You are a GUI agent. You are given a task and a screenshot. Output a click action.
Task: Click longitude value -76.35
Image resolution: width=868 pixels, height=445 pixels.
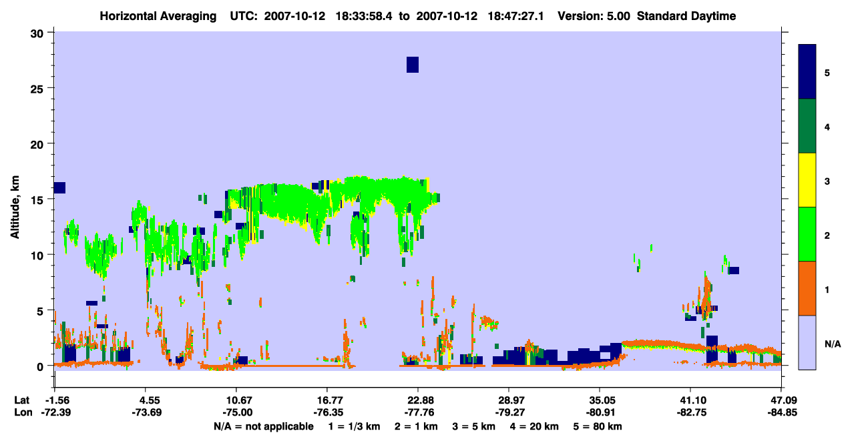click(327, 413)
